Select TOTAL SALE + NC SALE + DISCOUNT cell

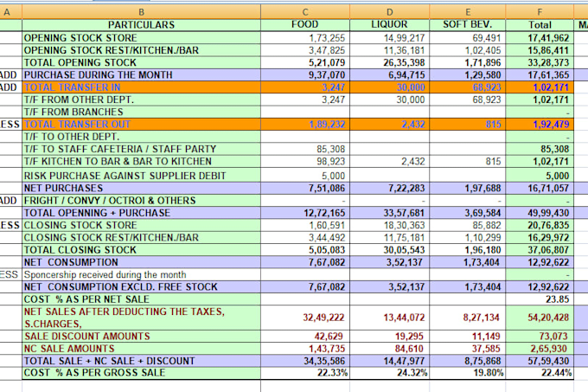point(141,361)
